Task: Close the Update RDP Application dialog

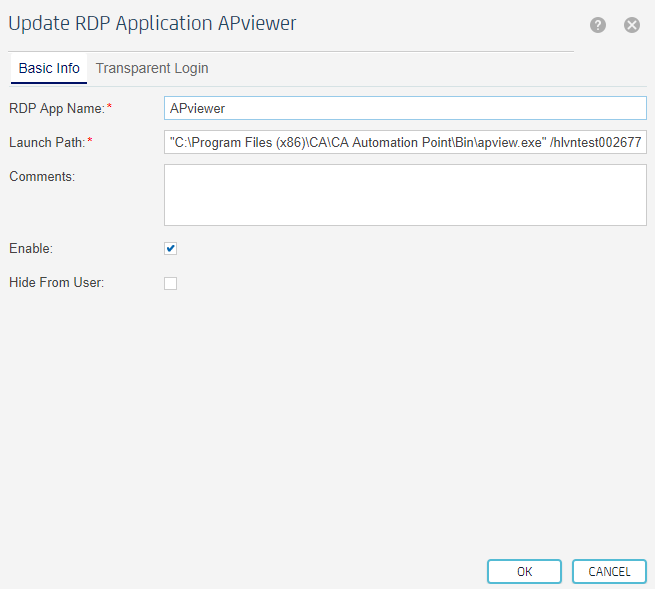Action: (632, 25)
